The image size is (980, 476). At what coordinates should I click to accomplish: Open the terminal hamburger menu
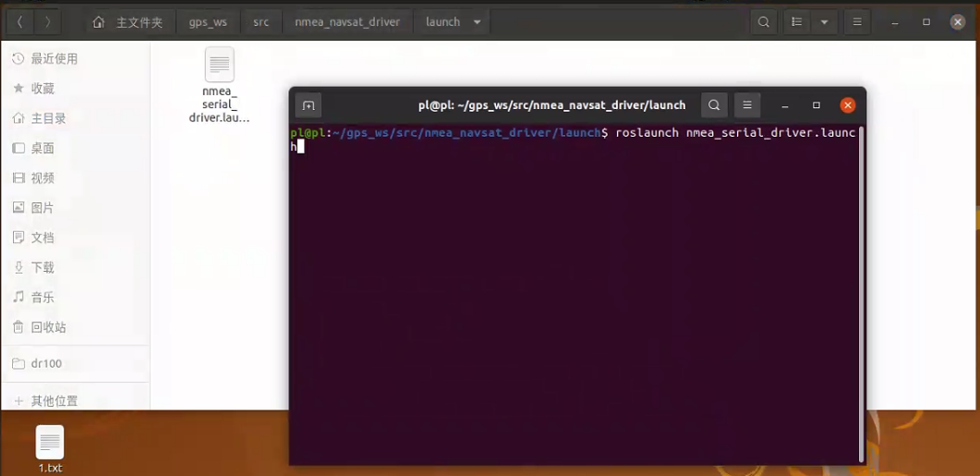click(x=747, y=105)
